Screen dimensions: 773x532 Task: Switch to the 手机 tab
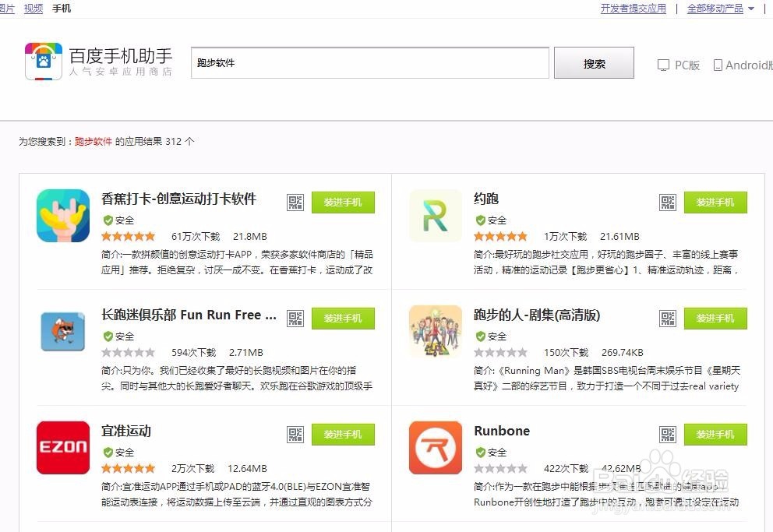click(x=61, y=8)
